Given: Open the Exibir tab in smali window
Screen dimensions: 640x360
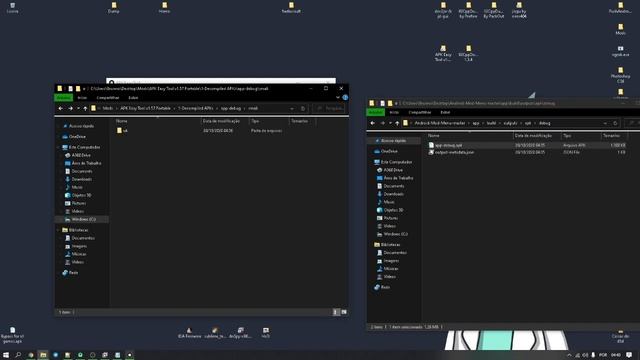Looking at the screenshot, I should coord(133,98).
